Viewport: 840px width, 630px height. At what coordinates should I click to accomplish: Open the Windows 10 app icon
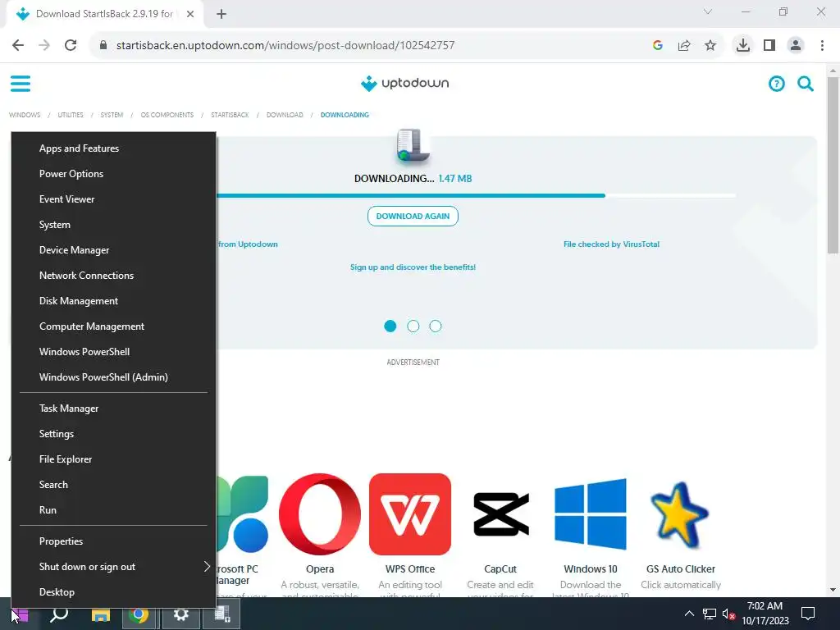click(x=591, y=514)
